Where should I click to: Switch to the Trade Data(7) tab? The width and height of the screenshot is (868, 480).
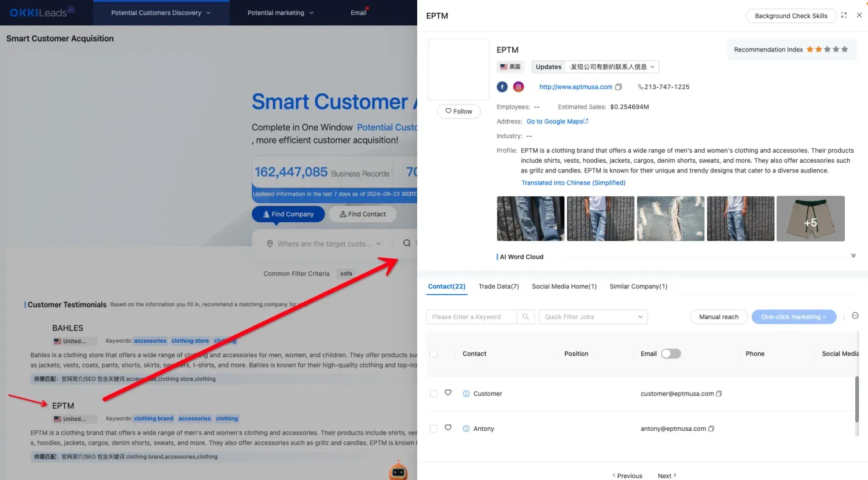click(x=499, y=287)
